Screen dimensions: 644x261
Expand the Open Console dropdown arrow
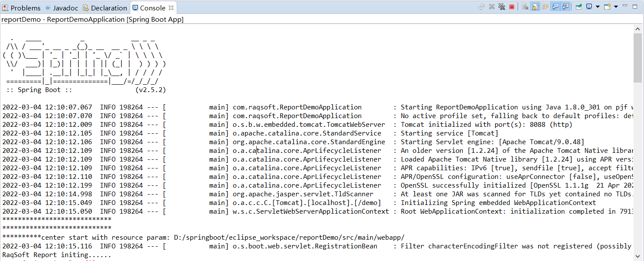[616, 7]
